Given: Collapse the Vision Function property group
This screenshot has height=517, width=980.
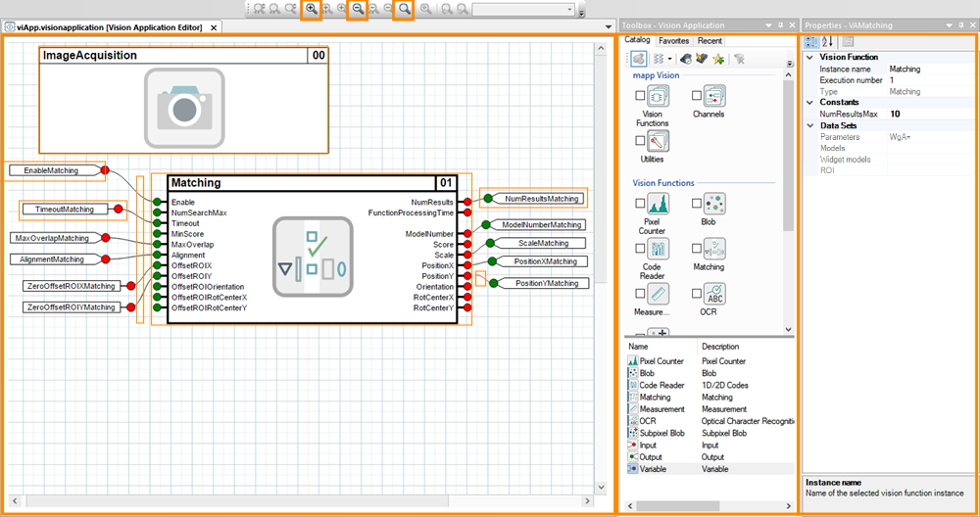Looking at the screenshot, I should tap(810, 57).
